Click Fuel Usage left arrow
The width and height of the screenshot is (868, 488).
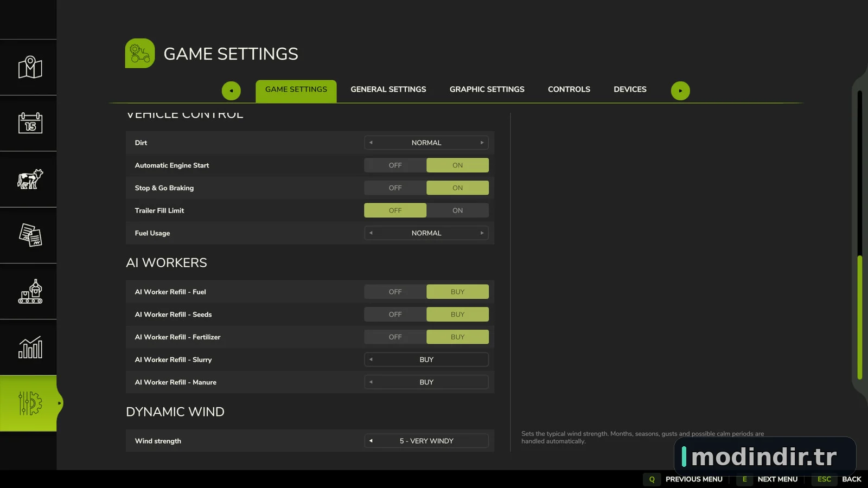coord(371,233)
